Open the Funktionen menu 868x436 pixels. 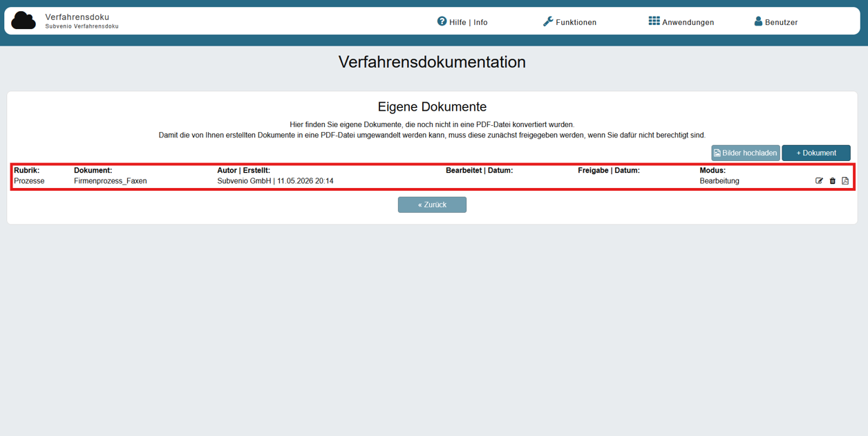(569, 22)
